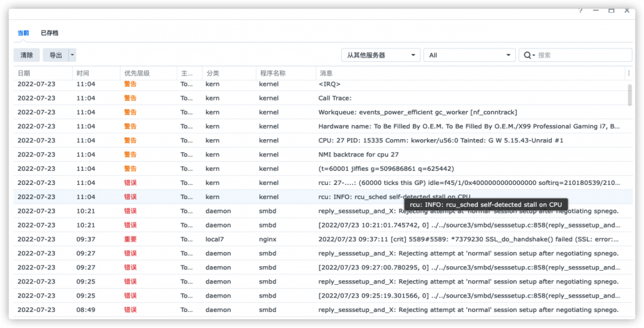
Task: Click 错误 label in the 'rcu: 27-' row
Action: (130, 182)
